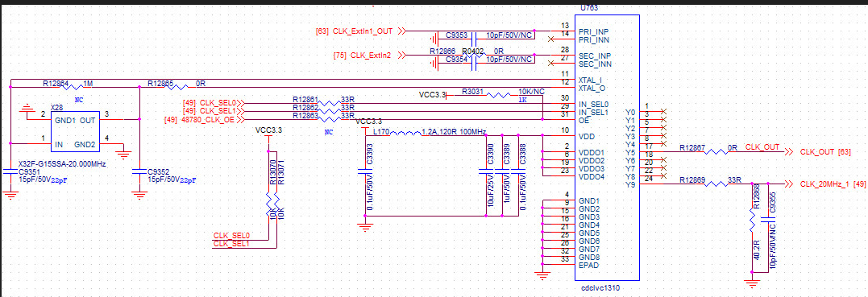Viewport: 868px width, 297px height.
Task: Click the VDDO1 pin name
Action: (592, 153)
